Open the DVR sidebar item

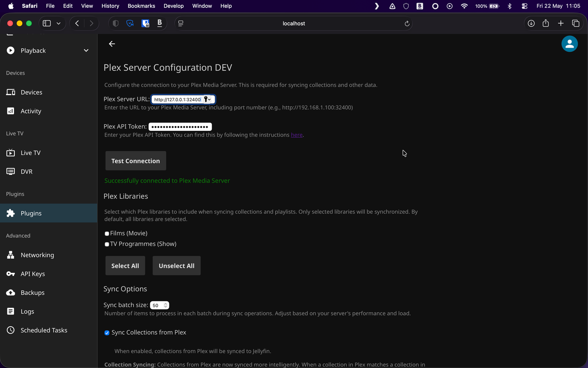pyautogui.click(x=49, y=171)
